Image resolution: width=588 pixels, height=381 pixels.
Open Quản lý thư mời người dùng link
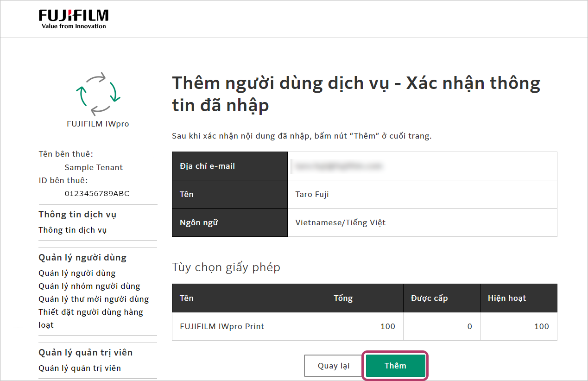tap(94, 299)
